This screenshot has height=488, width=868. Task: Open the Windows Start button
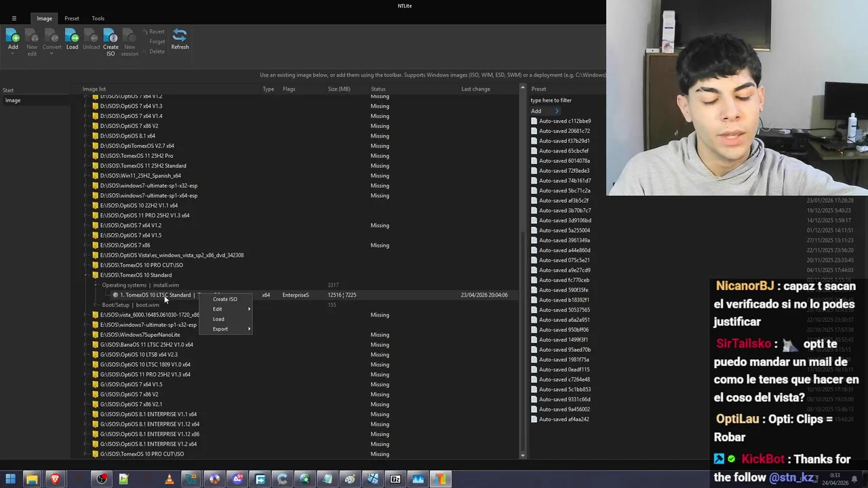[10, 479]
